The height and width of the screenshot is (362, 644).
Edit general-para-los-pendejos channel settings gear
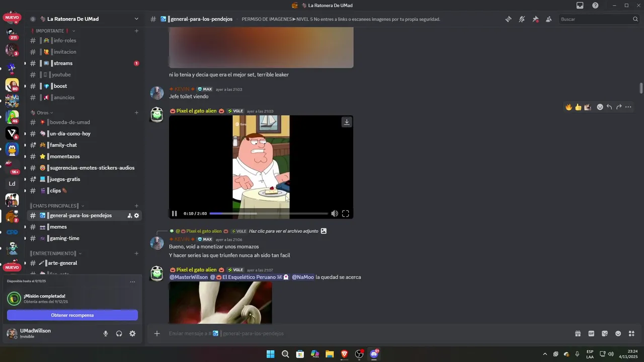[x=136, y=216]
